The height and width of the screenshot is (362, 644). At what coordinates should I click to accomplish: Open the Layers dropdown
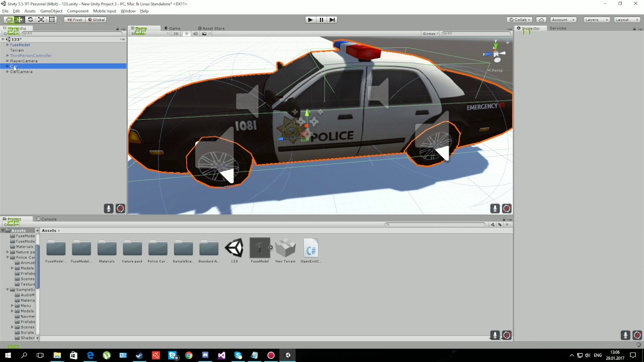[x=597, y=20]
